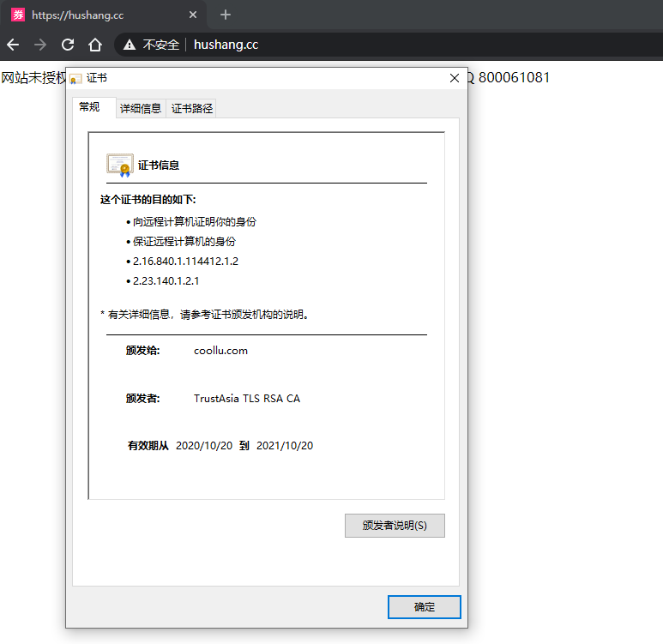
Task: Close the hushang.cc browser tab
Action: (x=193, y=15)
